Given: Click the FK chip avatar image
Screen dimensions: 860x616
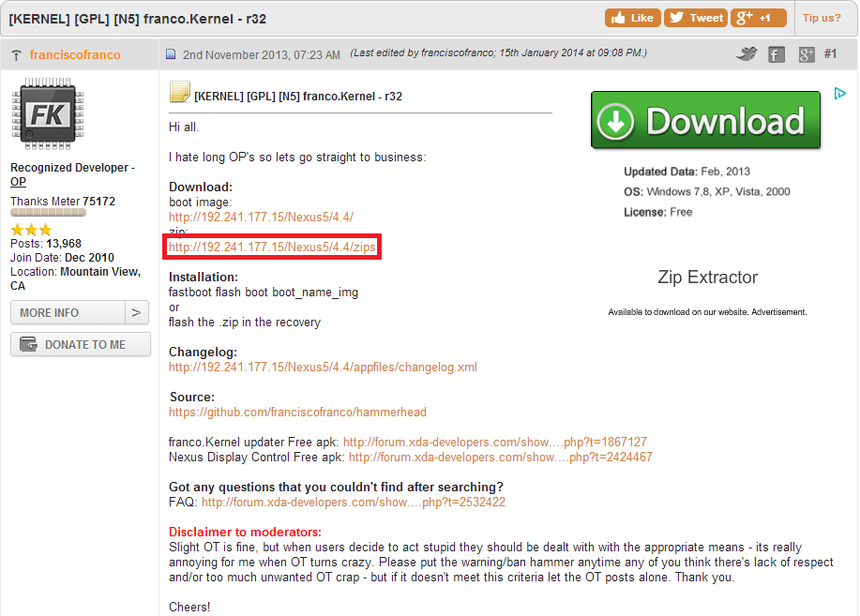Looking at the screenshot, I should [x=48, y=113].
